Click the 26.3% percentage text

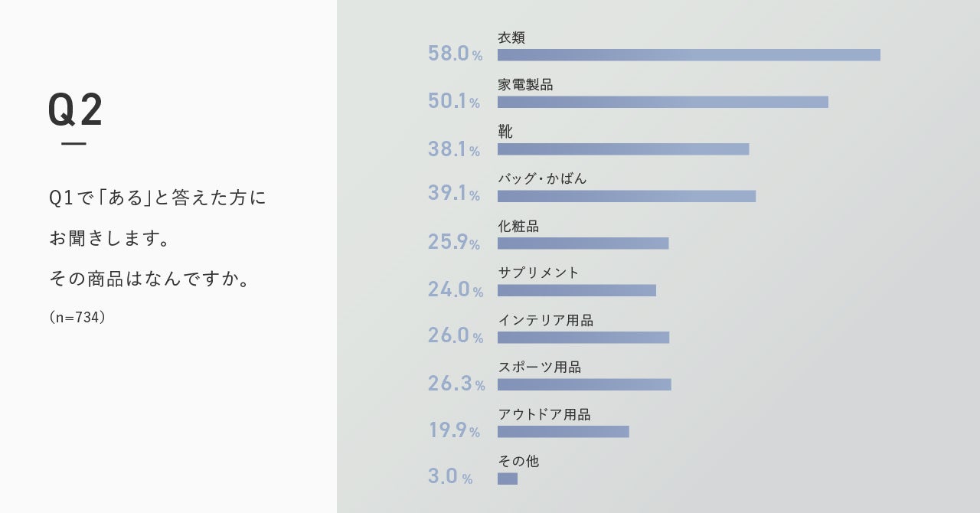(x=456, y=384)
